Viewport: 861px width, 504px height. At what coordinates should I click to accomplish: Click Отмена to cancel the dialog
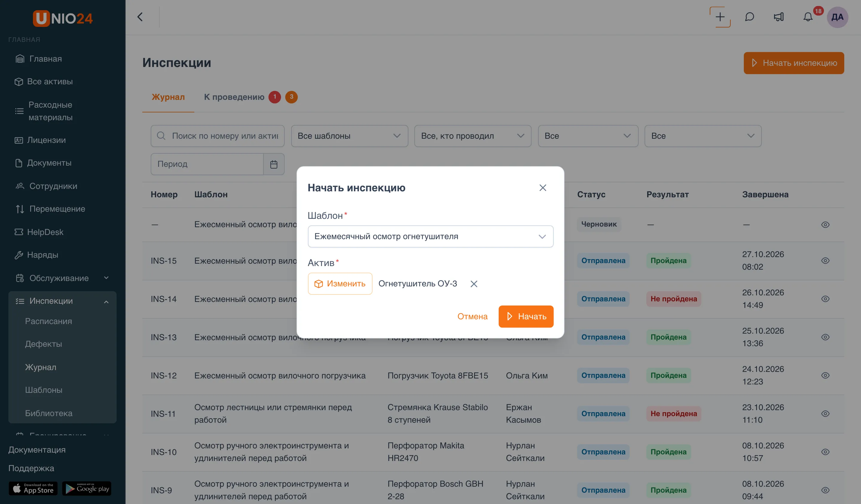pos(472,316)
